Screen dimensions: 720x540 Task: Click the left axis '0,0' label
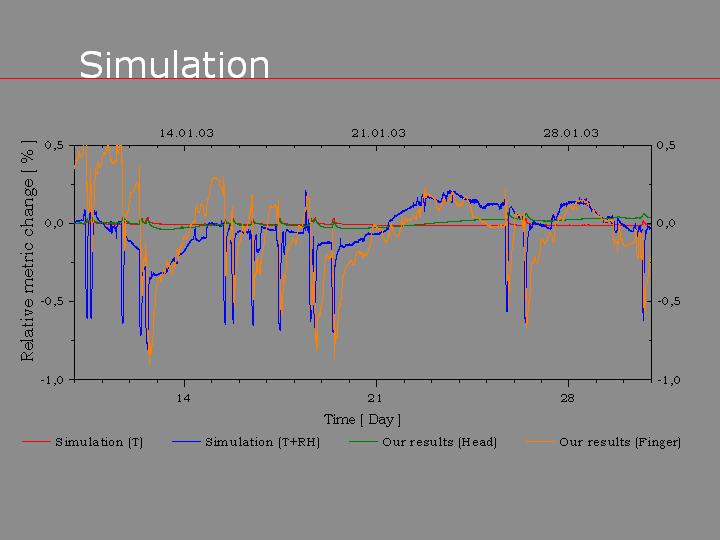click(53, 224)
